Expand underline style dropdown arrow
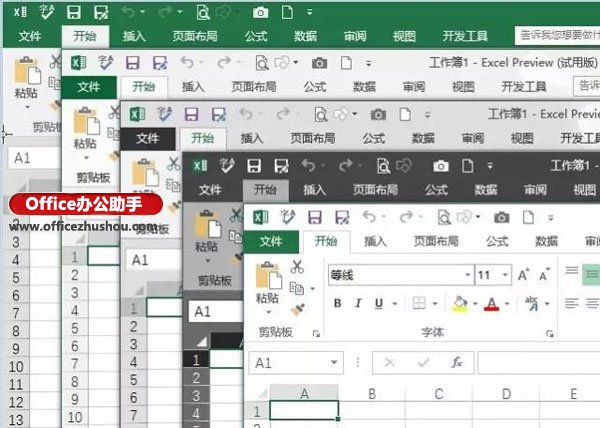The width and height of the screenshot is (600, 428). tap(395, 304)
